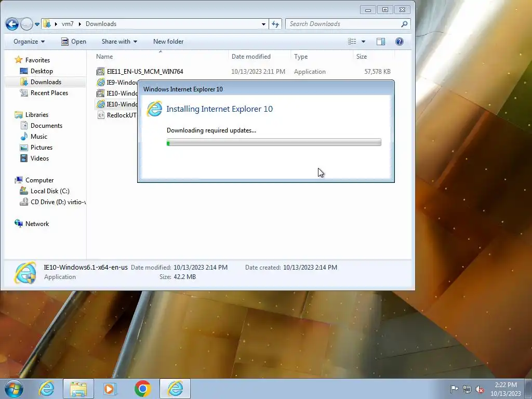Select Favorites in the navigation pane

point(32,60)
